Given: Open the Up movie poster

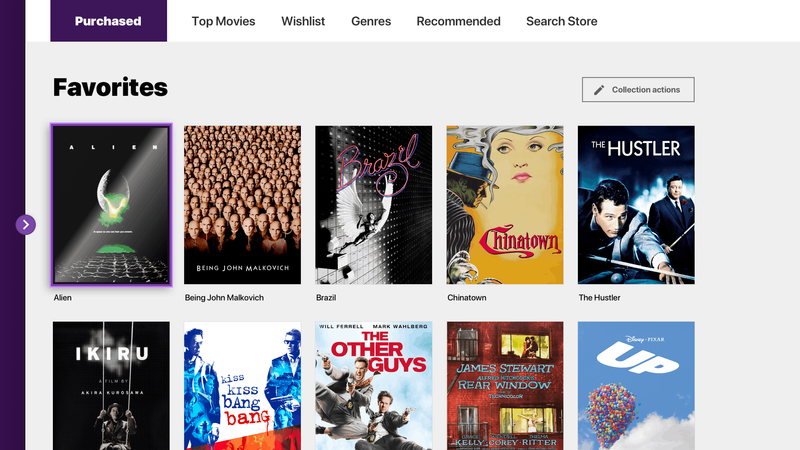Looking at the screenshot, I should tap(636, 386).
